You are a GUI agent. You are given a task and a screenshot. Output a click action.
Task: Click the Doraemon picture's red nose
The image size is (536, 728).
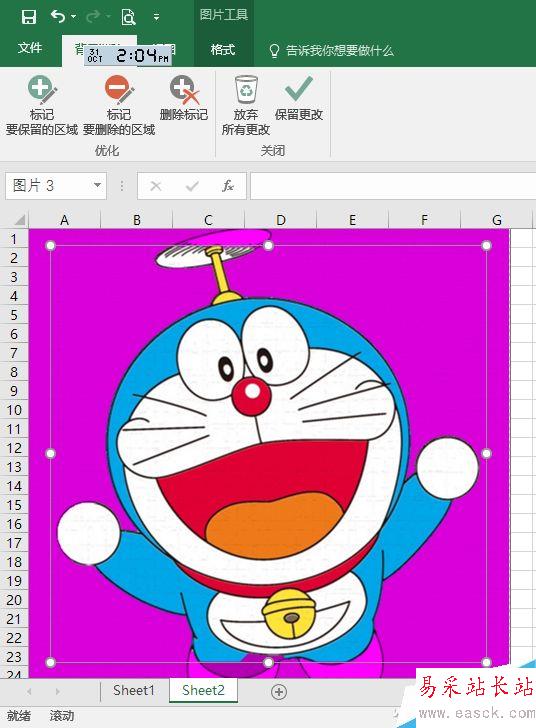(251, 396)
